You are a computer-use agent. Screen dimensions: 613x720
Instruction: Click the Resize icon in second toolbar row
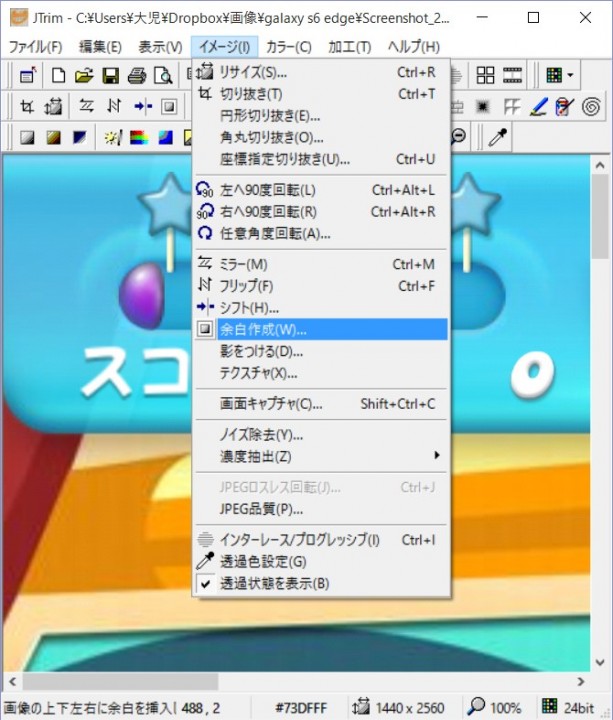pos(53,107)
